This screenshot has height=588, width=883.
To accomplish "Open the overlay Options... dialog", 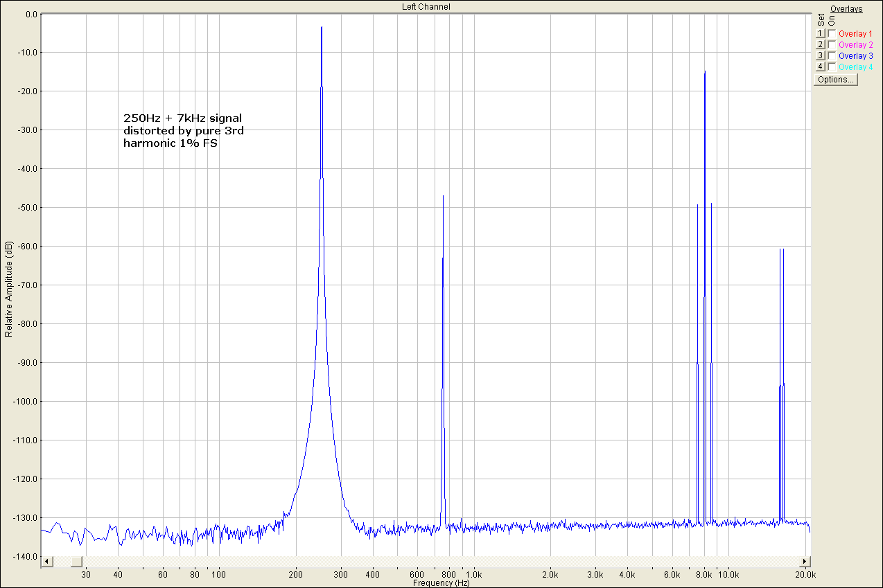I will point(836,80).
